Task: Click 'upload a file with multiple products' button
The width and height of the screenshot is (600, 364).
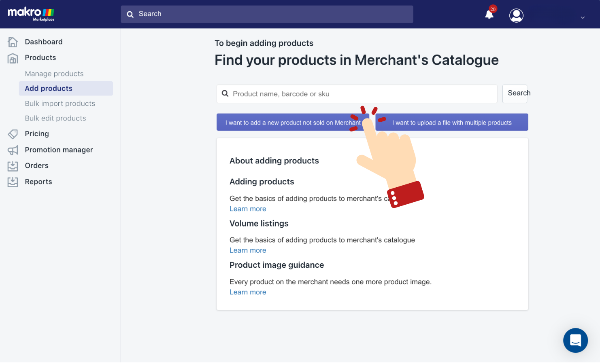Action: 452,122
